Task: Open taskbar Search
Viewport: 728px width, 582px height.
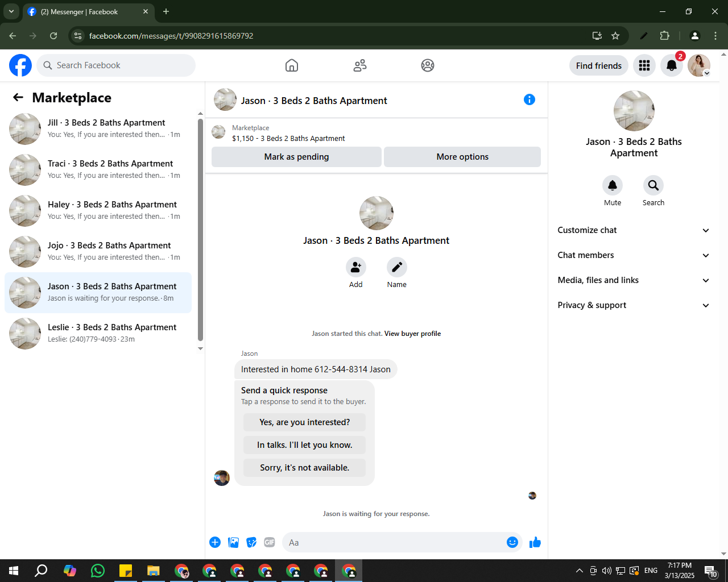Action: click(42, 571)
